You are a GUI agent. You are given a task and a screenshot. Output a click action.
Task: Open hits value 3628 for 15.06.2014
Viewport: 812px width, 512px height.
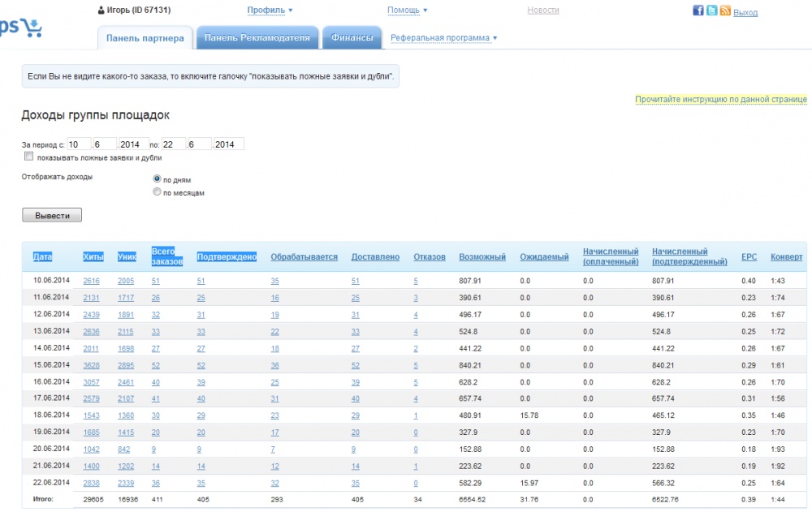(x=91, y=365)
